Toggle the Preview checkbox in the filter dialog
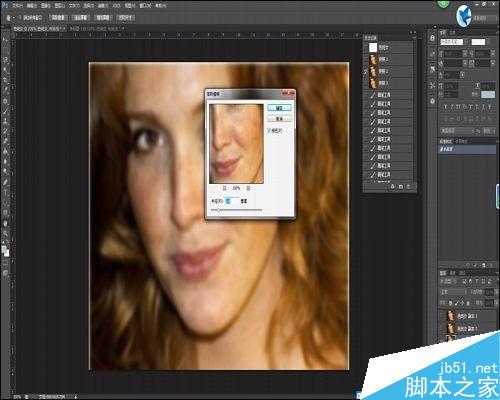This screenshot has height=400, width=500. coord(269,131)
